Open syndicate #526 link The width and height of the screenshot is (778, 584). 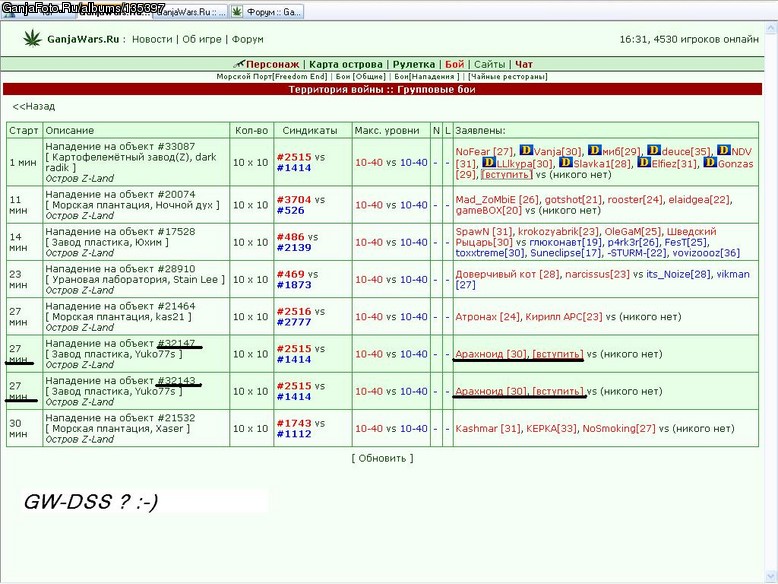290,210
